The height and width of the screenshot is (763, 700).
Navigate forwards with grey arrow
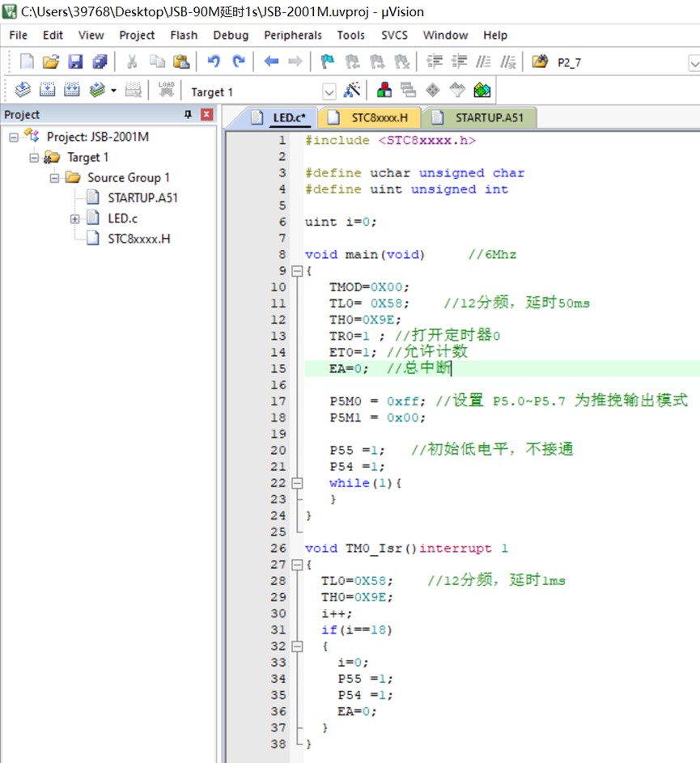pos(295,61)
